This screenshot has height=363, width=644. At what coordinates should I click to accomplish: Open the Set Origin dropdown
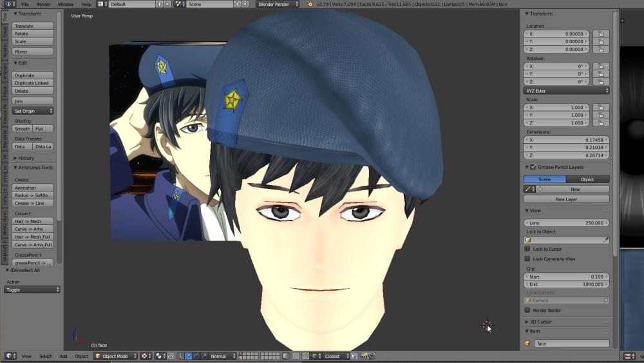click(x=33, y=111)
